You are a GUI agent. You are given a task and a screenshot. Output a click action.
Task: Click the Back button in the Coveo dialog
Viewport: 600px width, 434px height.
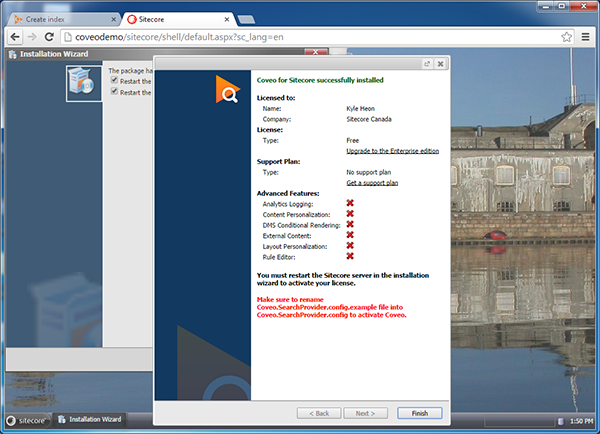[319, 413]
